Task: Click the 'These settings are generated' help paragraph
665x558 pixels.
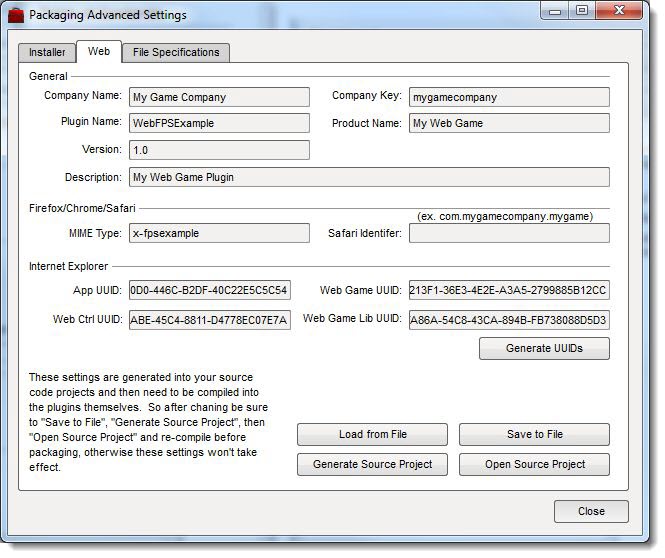Action: pyautogui.click(x=148, y=422)
